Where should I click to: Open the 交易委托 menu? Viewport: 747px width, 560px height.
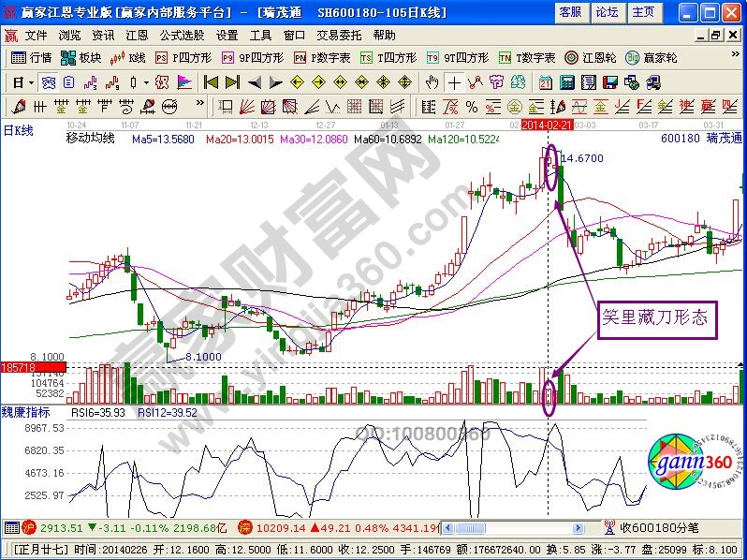(x=339, y=35)
